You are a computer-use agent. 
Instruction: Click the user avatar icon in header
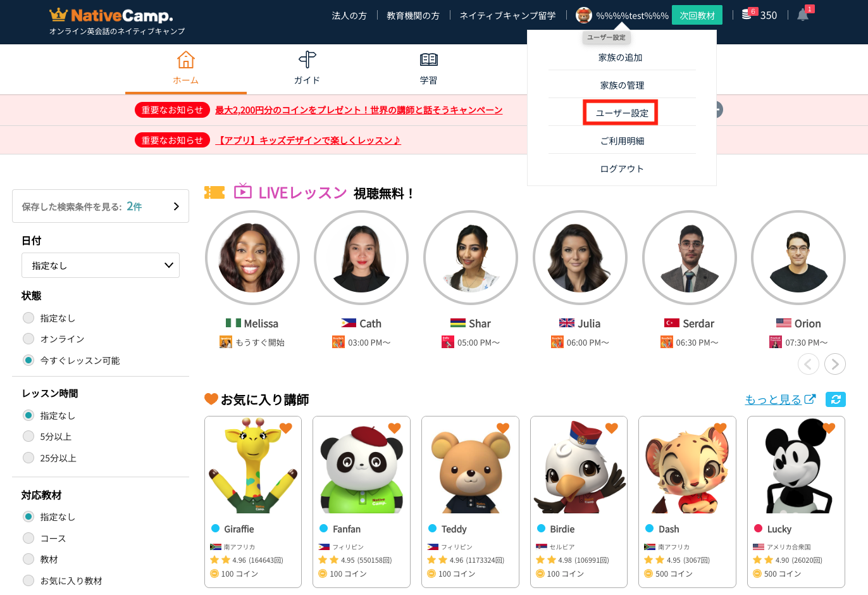[583, 15]
